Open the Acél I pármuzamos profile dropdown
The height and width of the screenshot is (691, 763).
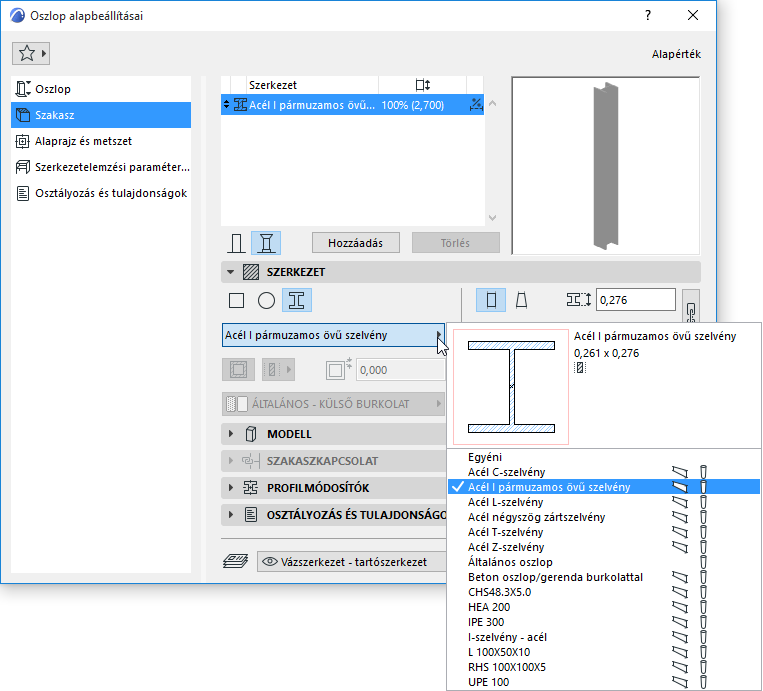[333, 335]
